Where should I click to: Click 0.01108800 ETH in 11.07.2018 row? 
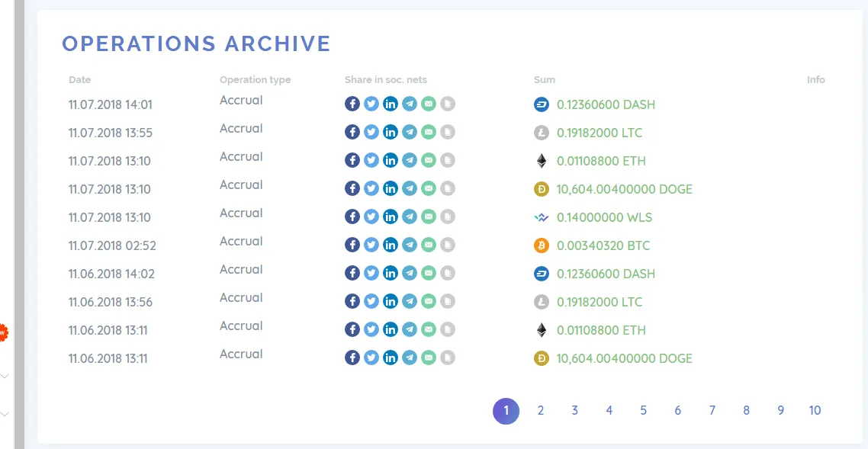pos(601,161)
